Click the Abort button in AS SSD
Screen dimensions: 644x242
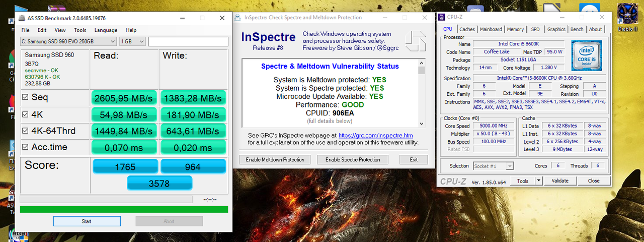tap(169, 221)
